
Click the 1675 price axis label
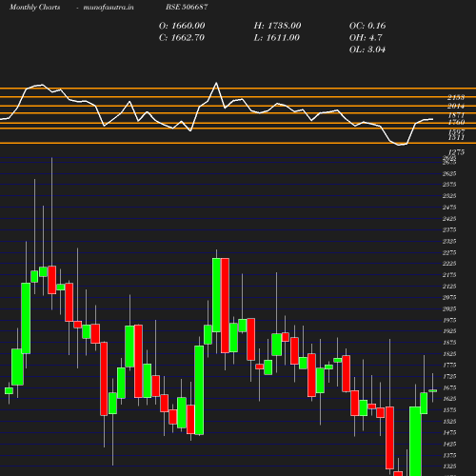pos(449,387)
